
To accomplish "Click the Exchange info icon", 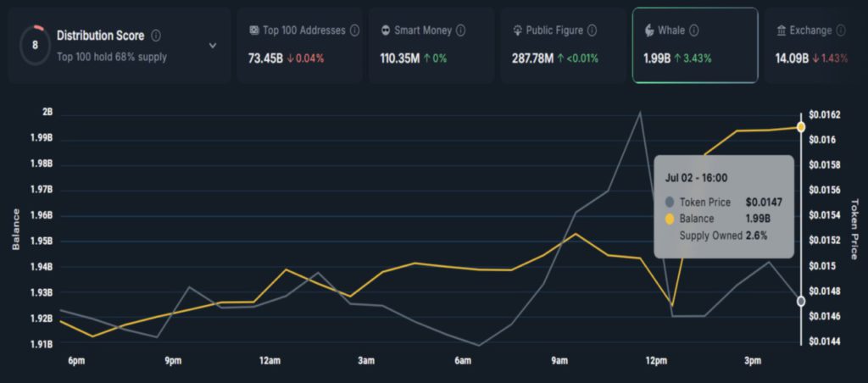I will pos(841,31).
